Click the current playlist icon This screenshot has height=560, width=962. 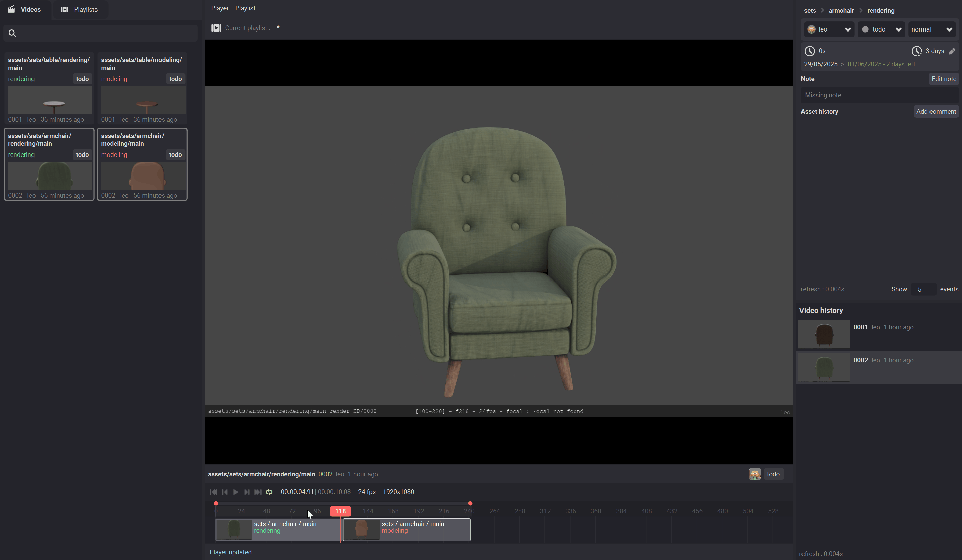tap(216, 28)
